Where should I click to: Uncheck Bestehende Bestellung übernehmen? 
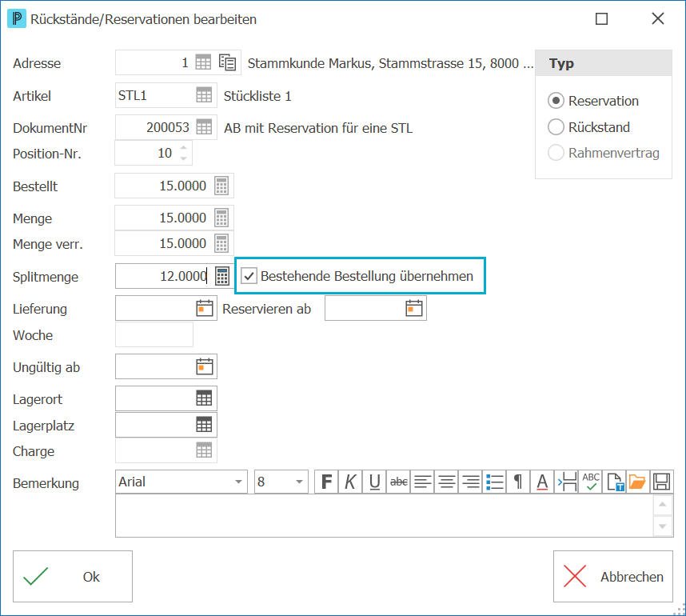pos(249,276)
